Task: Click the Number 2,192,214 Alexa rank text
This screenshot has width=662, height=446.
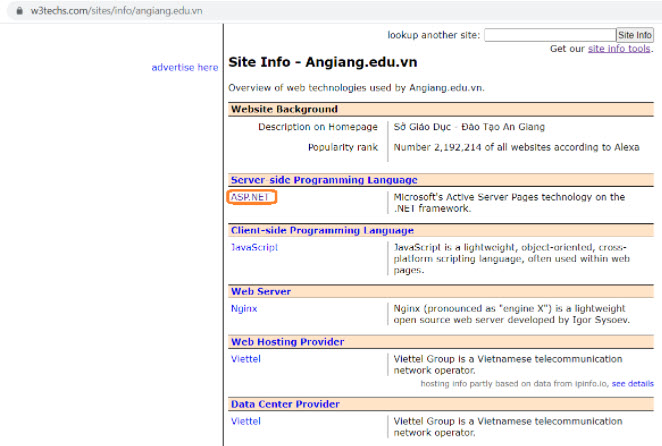Action: [x=516, y=147]
